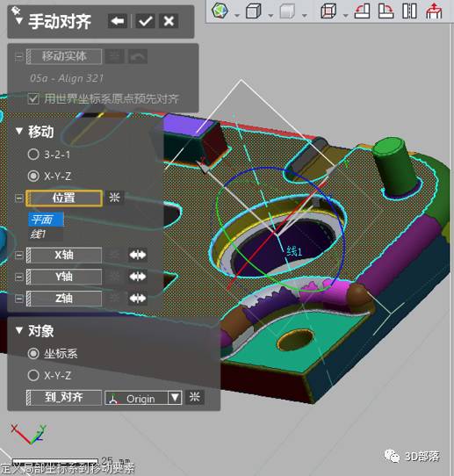Select the 坐标系 object option
The width and height of the screenshot is (454, 476).
pyautogui.click(x=33, y=353)
